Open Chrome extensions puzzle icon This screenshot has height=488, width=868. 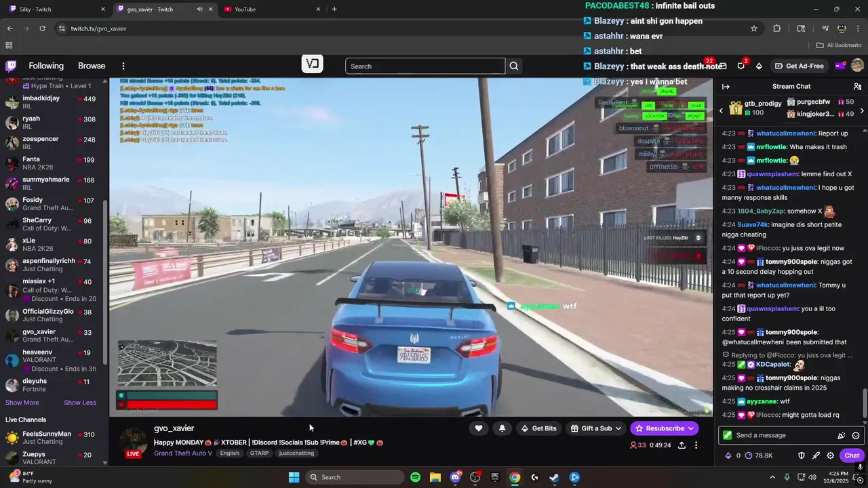[777, 28]
